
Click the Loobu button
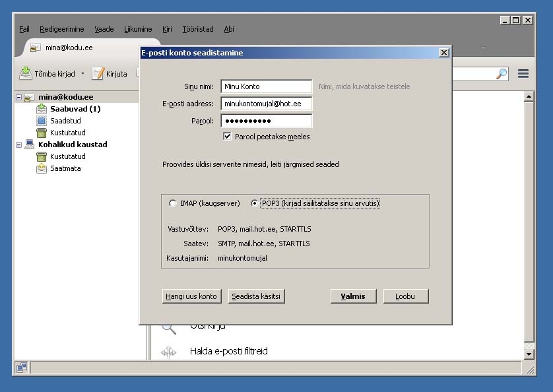(x=405, y=296)
